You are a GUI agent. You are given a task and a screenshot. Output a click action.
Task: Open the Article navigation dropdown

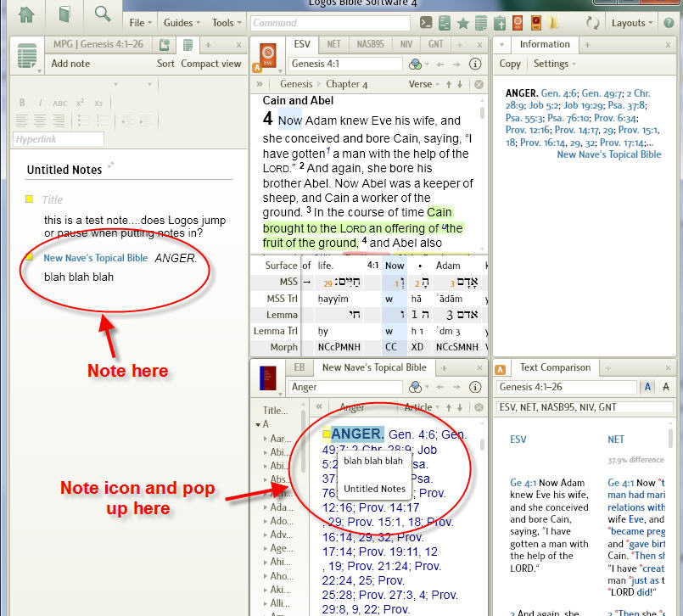pos(421,408)
